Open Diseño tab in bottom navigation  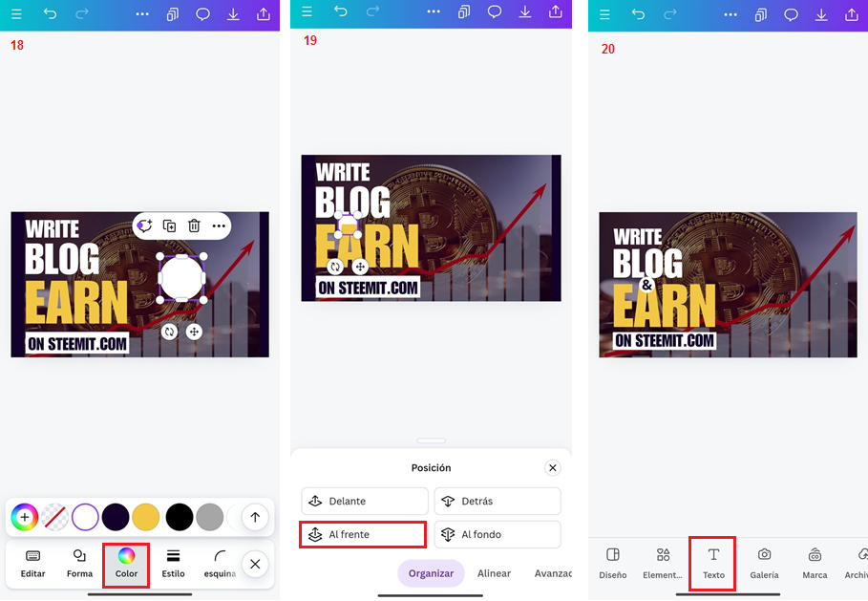[x=613, y=564]
